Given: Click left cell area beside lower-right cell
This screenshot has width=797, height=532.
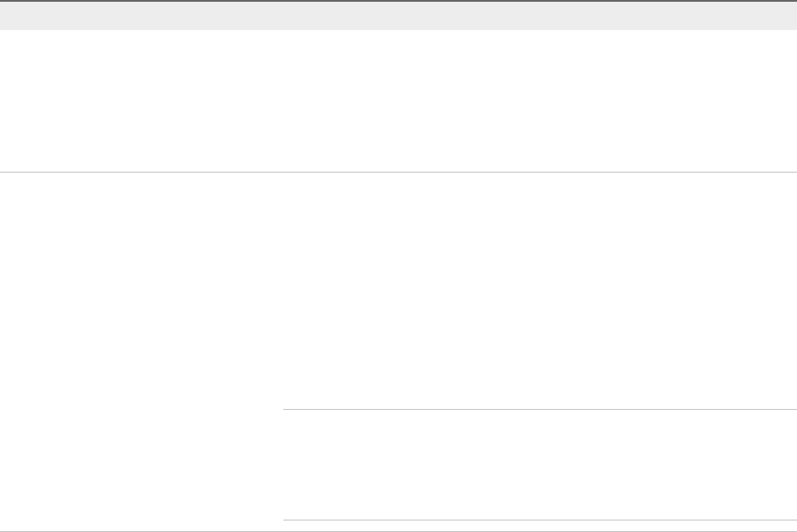Looking at the screenshot, I should pos(142,464).
